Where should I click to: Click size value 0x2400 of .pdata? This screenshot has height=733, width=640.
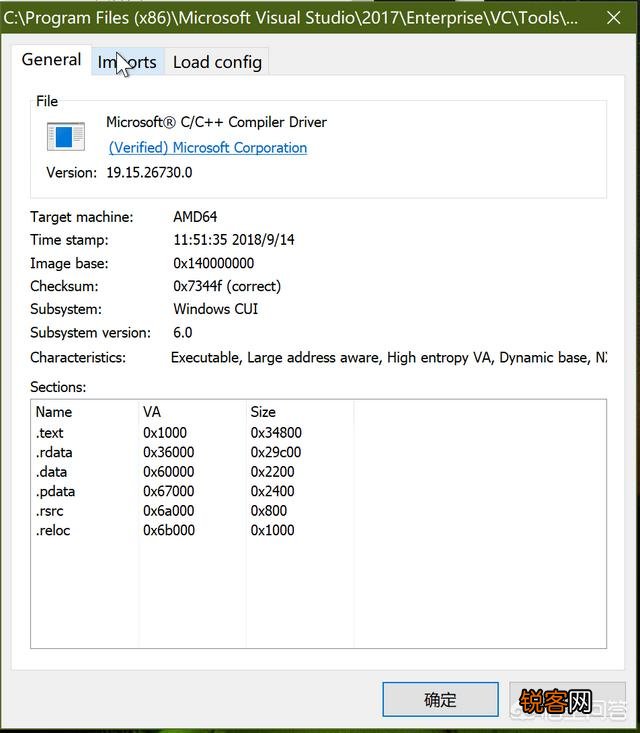pyautogui.click(x=273, y=491)
